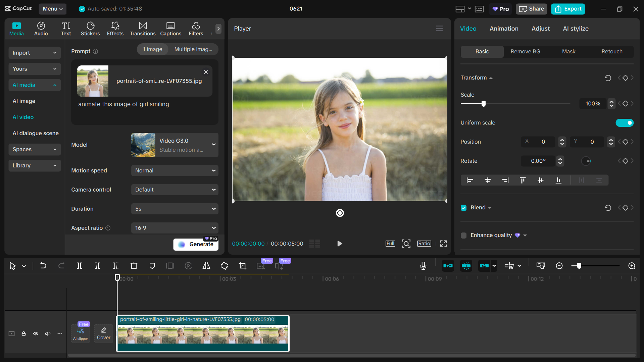Select the crop tool in timeline toolbar
The width and height of the screenshot is (644, 362).
[x=243, y=266]
